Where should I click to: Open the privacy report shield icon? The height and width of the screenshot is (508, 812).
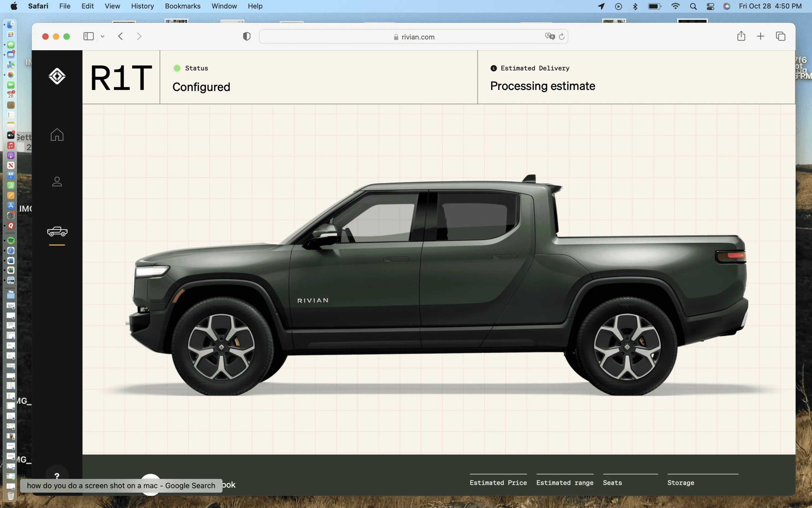(247, 36)
